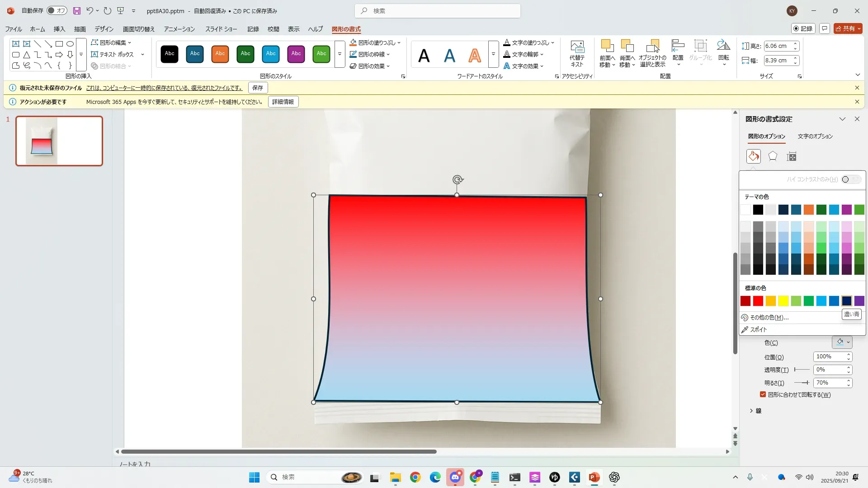Click the 詳細情報 button
Viewport: 868px width, 488px height.
[x=283, y=102]
